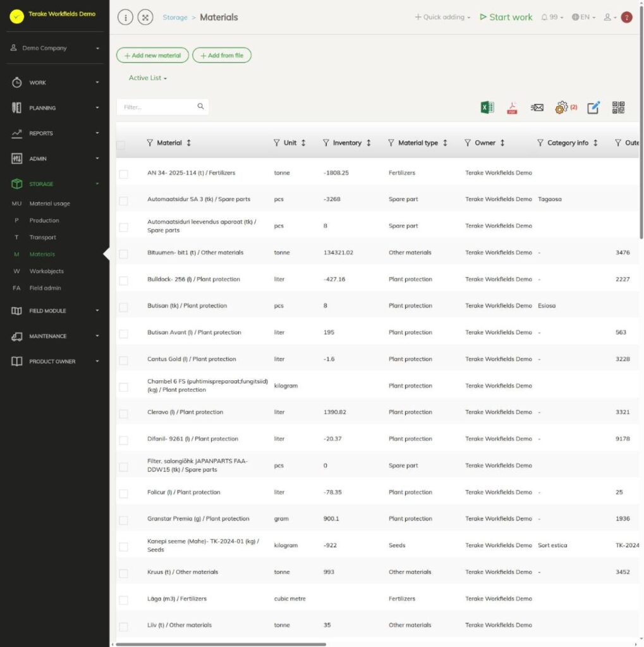Open QR code generator icon

click(x=618, y=107)
